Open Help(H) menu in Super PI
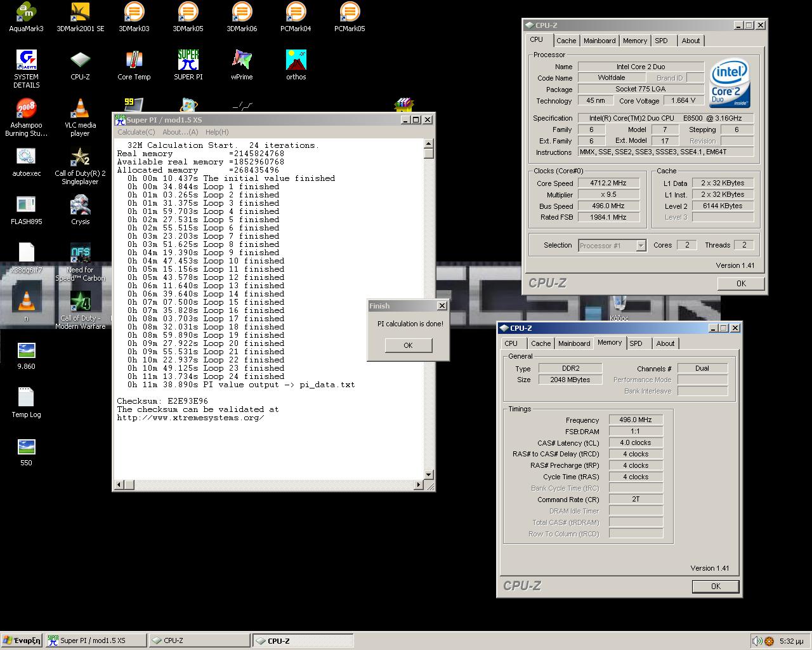The height and width of the screenshot is (650, 812). (x=217, y=132)
